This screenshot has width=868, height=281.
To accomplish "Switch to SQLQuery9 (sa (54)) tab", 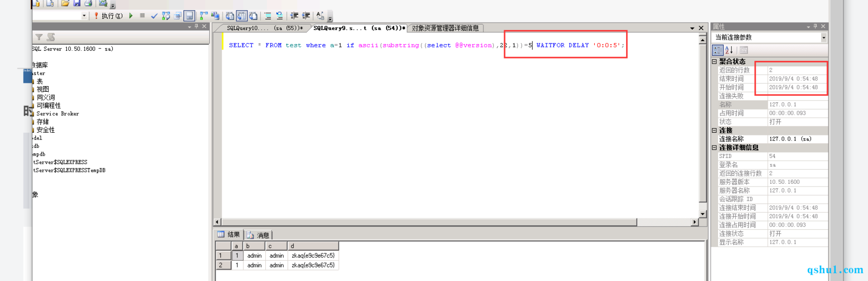I will click(x=359, y=28).
